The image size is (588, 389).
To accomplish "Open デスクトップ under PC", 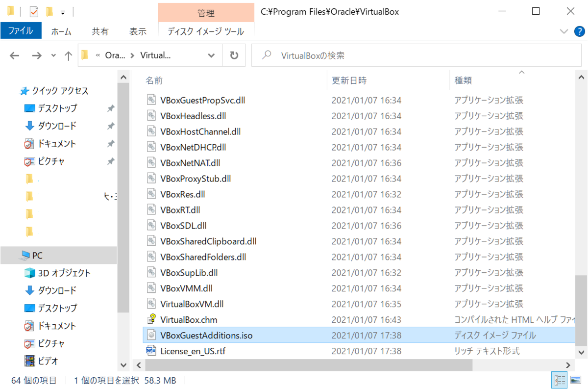I will pos(51,309).
